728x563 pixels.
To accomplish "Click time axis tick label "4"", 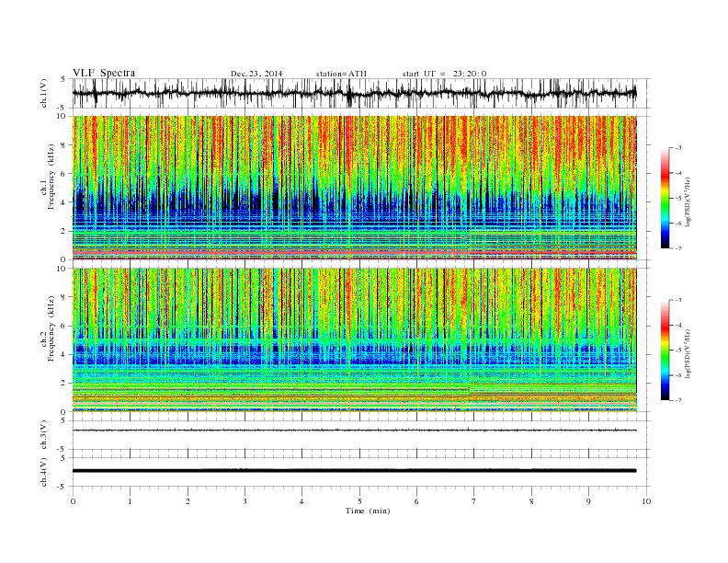I will click(301, 501).
